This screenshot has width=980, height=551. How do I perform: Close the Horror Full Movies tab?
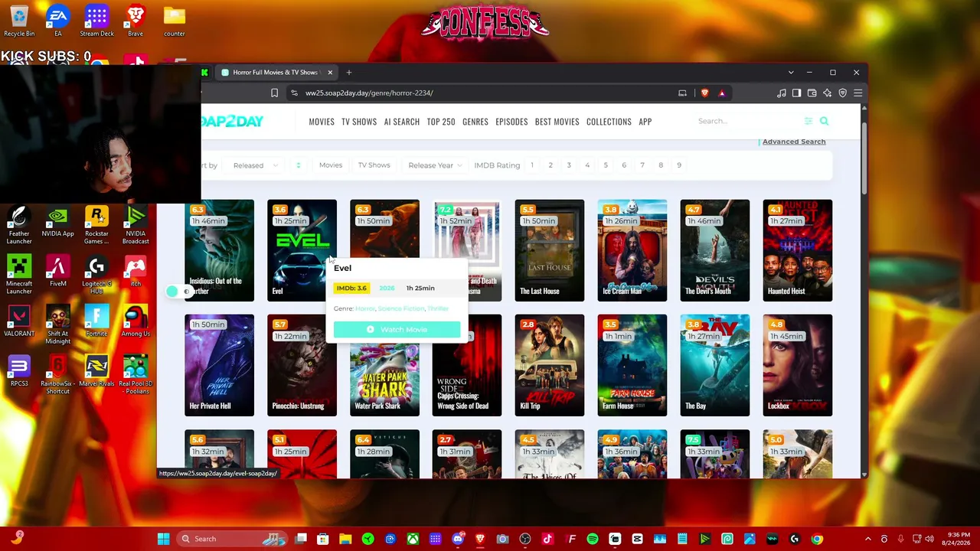pyautogui.click(x=330, y=73)
